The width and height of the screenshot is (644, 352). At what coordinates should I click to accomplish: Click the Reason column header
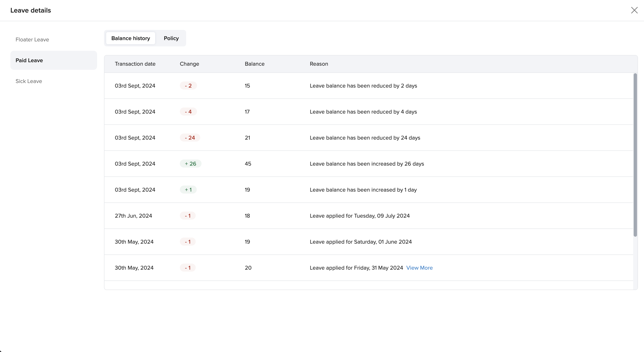319,64
